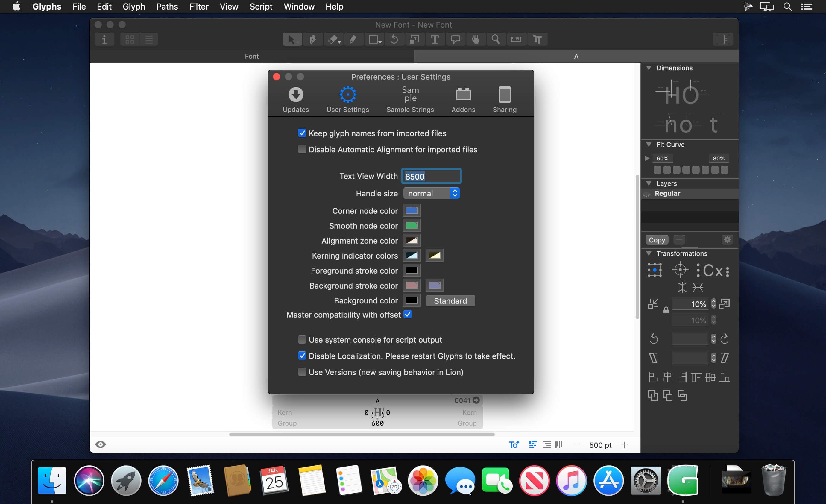Click the scale up icon in Transformations

pyautogui.click(x=725, y=304)
